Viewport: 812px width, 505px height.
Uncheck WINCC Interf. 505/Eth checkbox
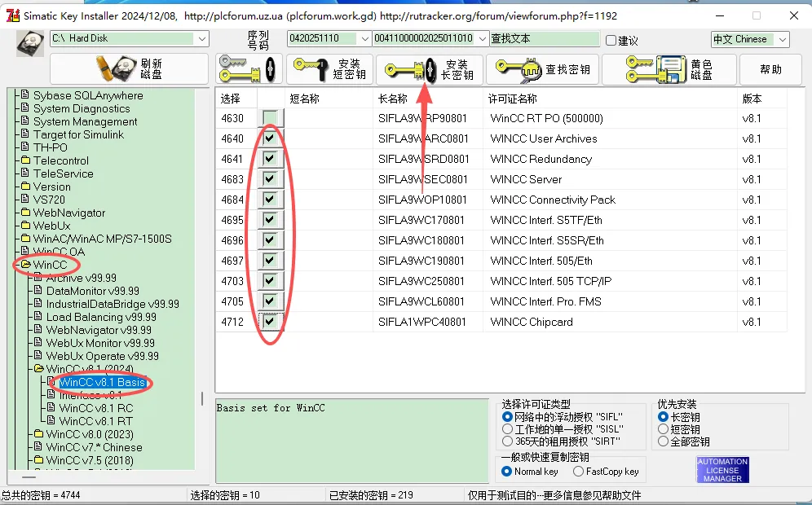coord(270,261)
